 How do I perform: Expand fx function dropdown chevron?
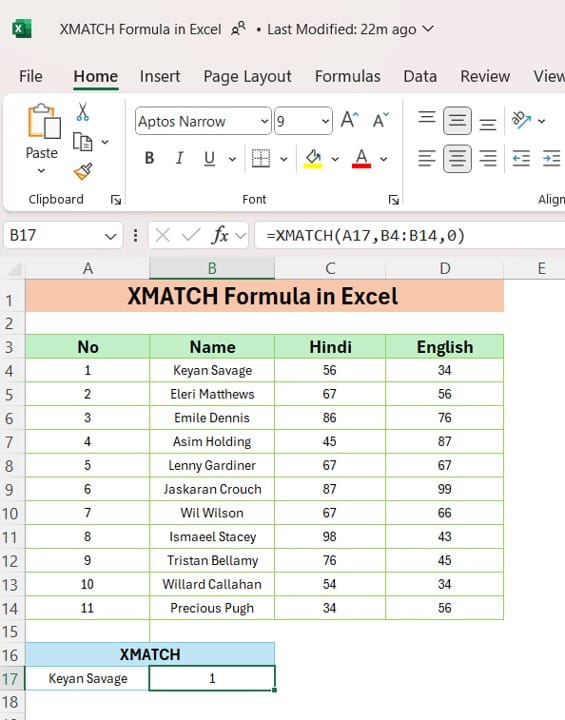[x=240, y=236]
